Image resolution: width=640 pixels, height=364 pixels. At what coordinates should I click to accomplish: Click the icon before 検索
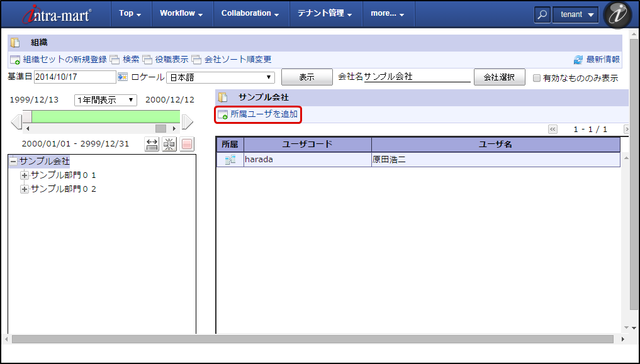click(115, 60)
